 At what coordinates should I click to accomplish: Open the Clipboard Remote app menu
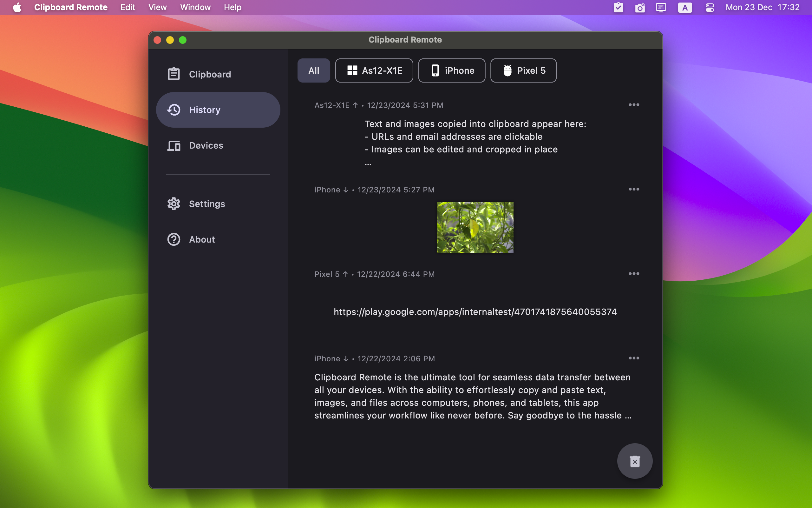71,7
